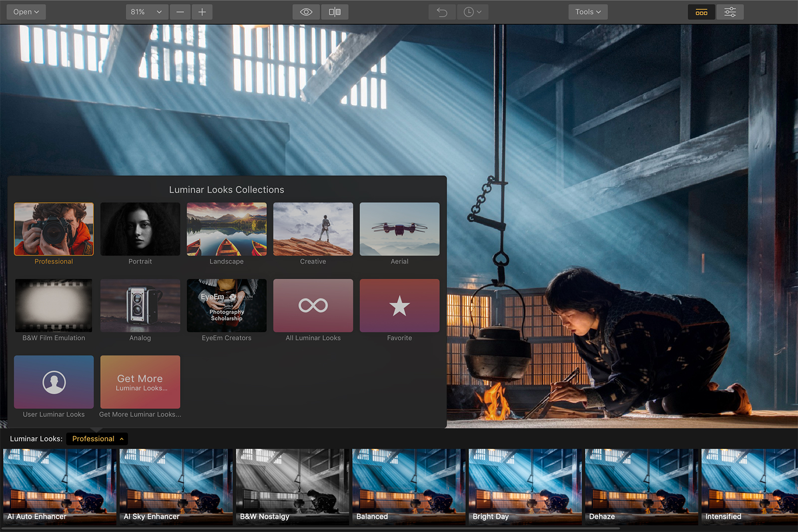Select the Professional looks collection
The width and height of the screenshot is (798, 532).
click(54, 229)
